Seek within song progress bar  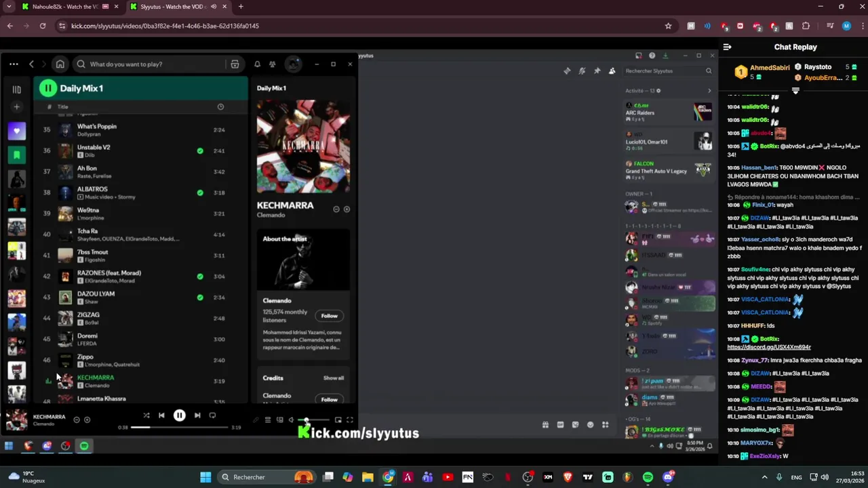180,428
